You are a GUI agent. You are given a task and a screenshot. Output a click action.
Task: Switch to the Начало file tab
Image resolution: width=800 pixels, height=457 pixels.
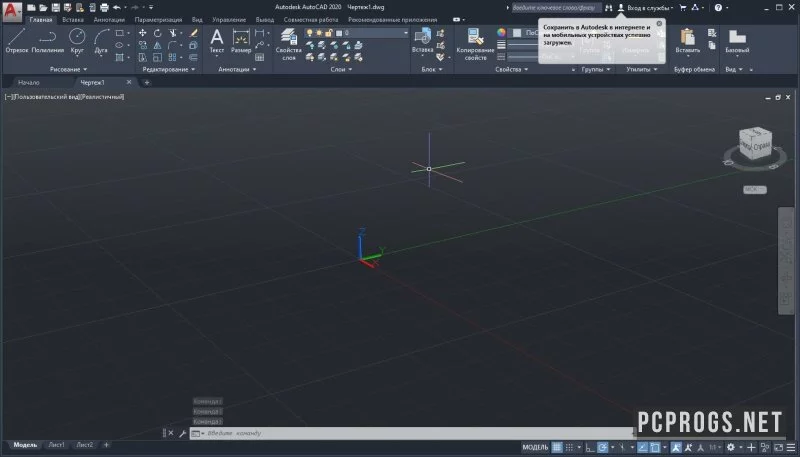tap(29, 82)
